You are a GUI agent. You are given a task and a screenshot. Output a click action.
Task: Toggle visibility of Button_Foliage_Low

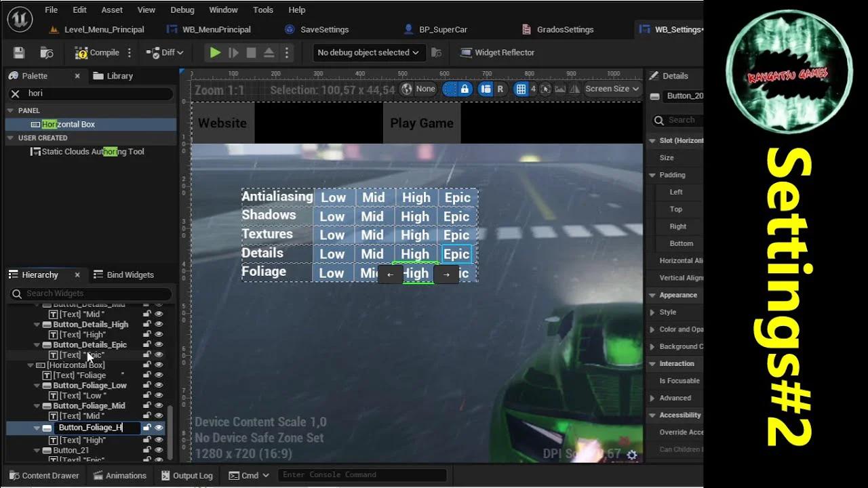click(x=159, y=385)
